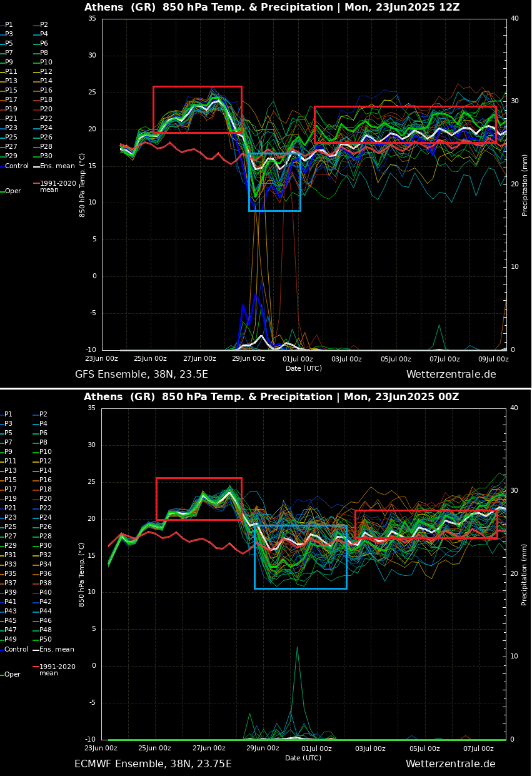Click the '09Jul 00z' date tick label
Screen dimensions: 532x776
(x=493, y=359)
